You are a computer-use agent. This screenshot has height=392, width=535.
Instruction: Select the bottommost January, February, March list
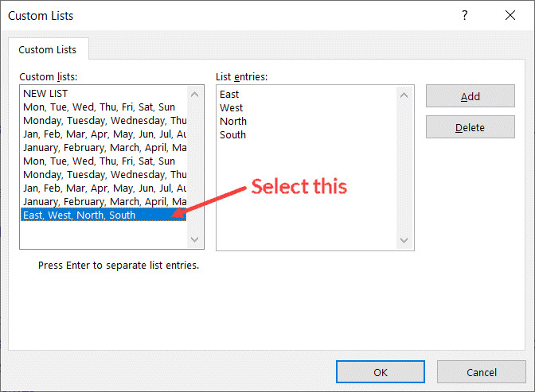pyautogui.click(x=103, y=202)
